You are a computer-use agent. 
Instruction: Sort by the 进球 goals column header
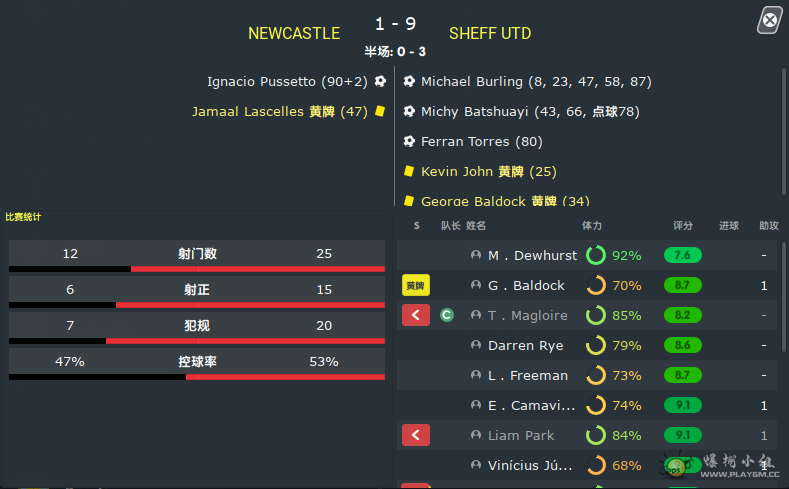pos(729,225)
